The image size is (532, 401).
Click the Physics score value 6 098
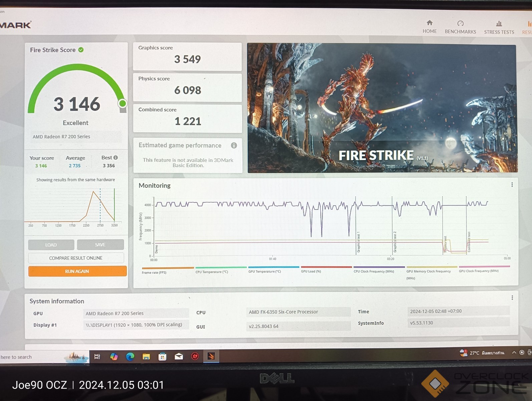coord(188,90)
